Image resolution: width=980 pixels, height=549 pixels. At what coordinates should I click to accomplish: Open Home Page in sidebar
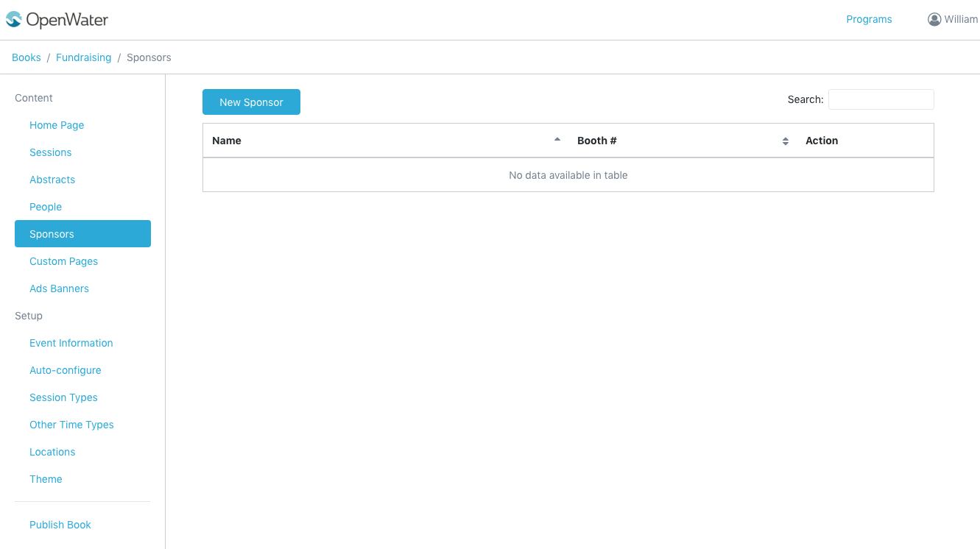[x=57, y=125]
